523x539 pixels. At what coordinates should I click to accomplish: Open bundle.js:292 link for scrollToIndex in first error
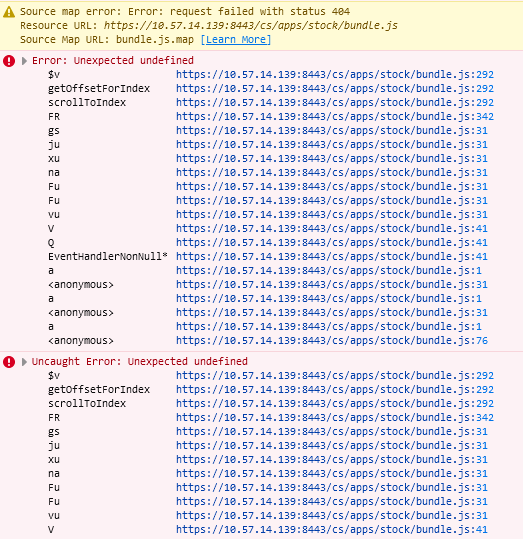(335, 103)
